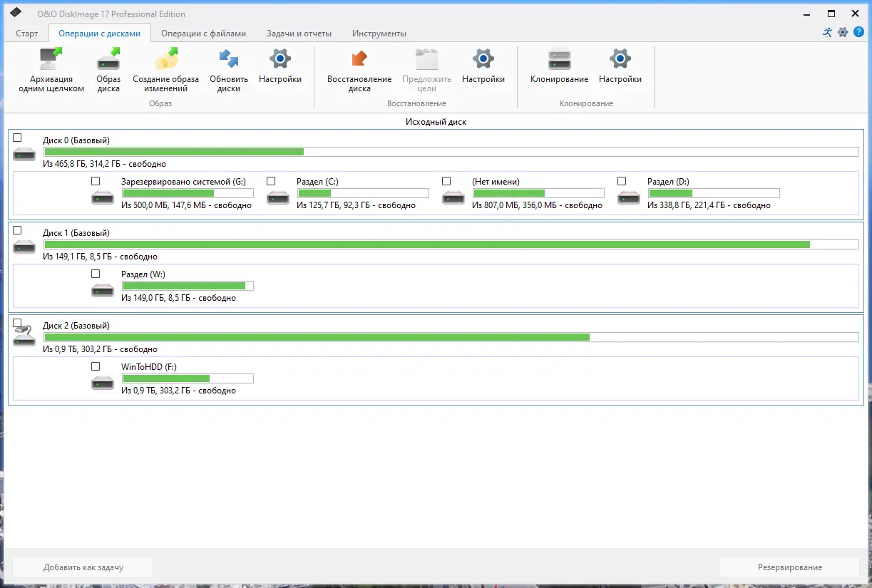The height and width of the screenshot is (588, 872).
Task: Click the Резервирование button
Action: click(789, 567)
